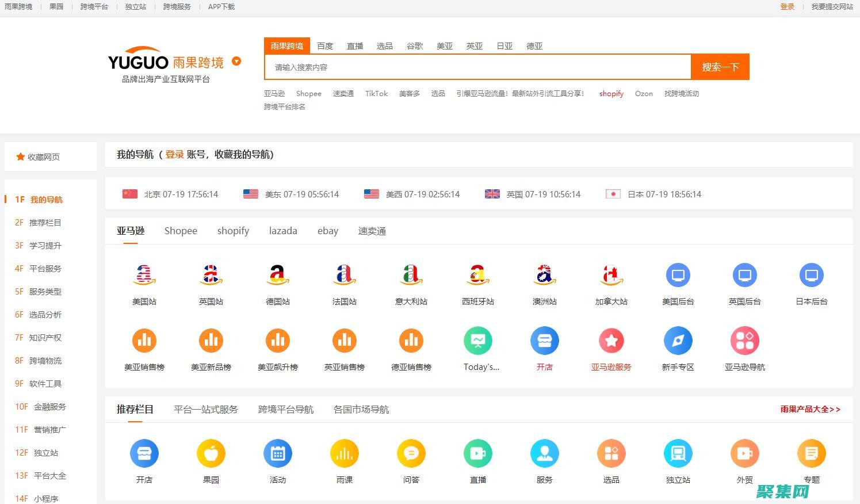The image size is (860, 504).
Task: Open the 登录 login link
Action: click(x=787, y=7)
